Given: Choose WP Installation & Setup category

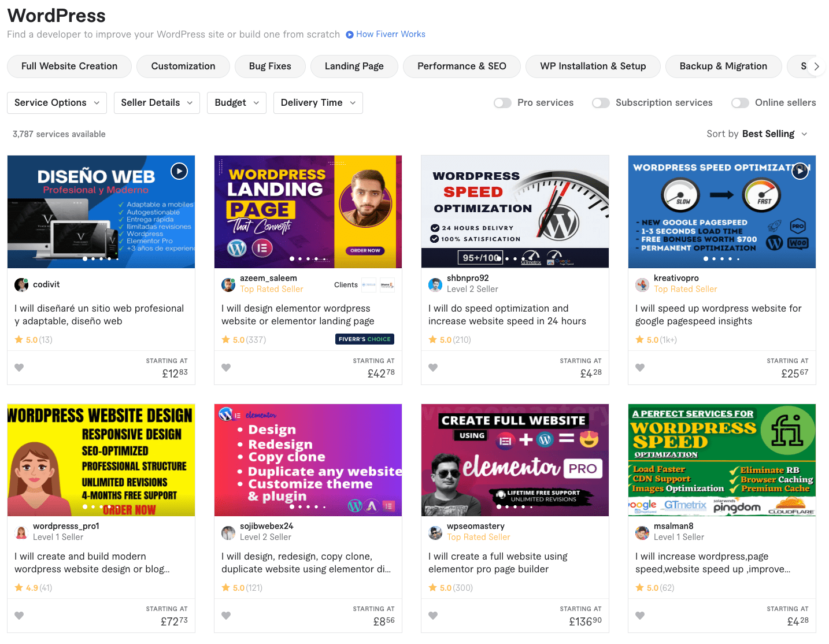Looking at the screenshot, I should (x=593, y=66).
